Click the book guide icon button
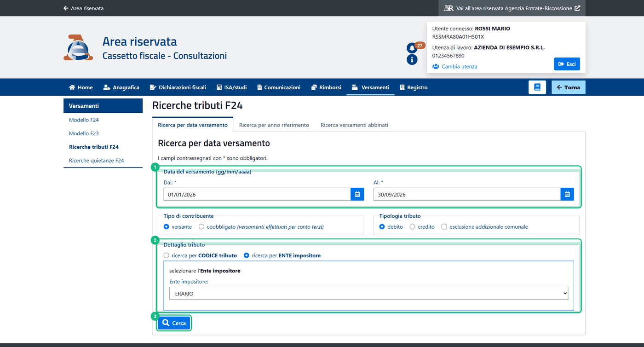This screenshot has height=347, width=644. 537,87
